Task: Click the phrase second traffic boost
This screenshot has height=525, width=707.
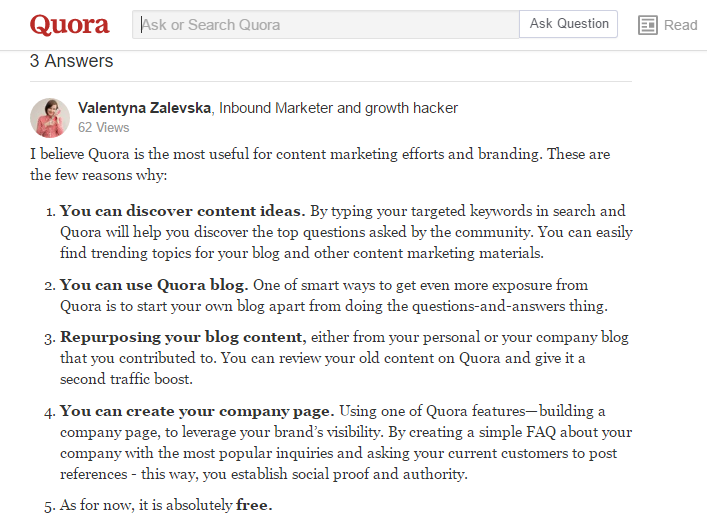Action: tap(126, 379)
